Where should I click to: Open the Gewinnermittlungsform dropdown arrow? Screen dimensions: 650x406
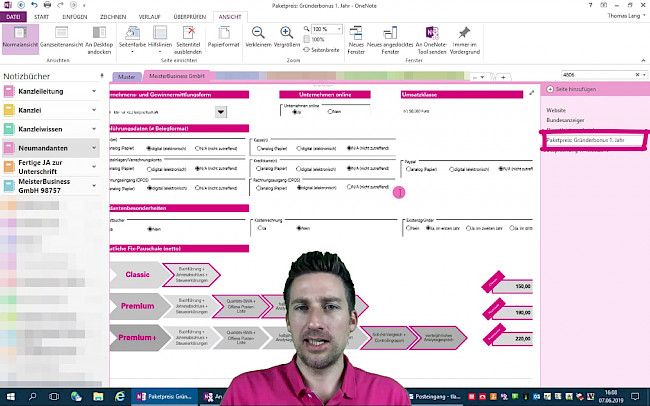tap(220, 112)
